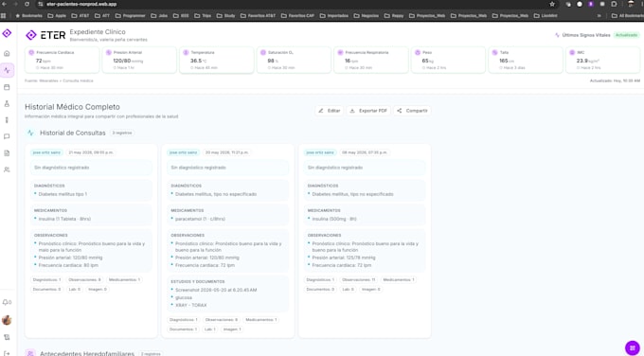
Task: Open the 20 may consultation doctor tag
Action: [x=183, y=152]
